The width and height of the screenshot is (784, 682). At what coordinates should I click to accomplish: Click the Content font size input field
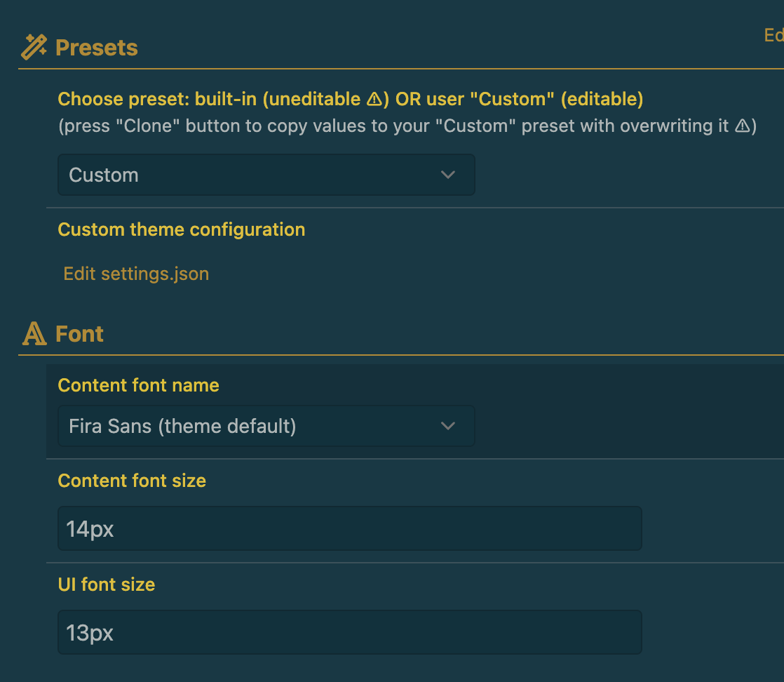coord(349,528)
